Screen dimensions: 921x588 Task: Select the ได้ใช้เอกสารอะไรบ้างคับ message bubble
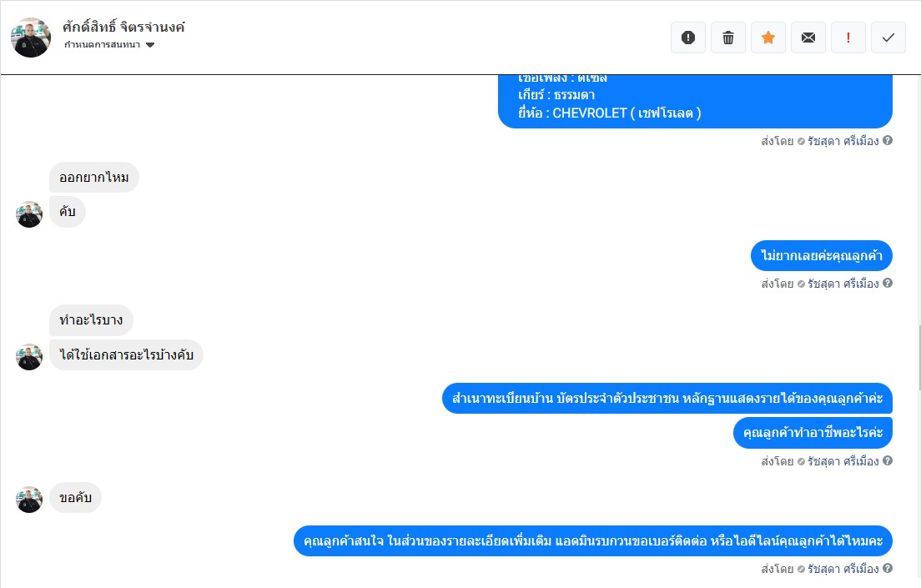pos(126,354)
